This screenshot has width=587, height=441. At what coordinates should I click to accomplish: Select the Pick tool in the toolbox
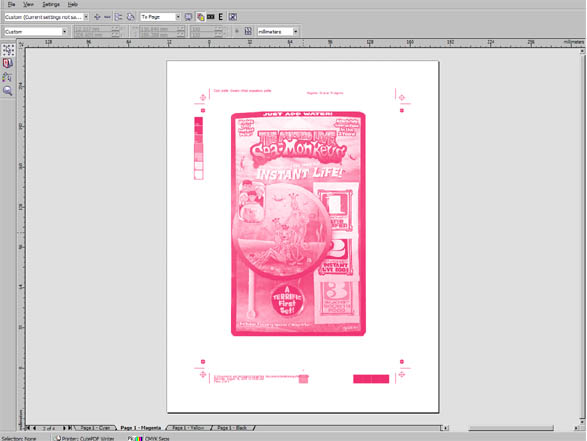pos(8,50)
